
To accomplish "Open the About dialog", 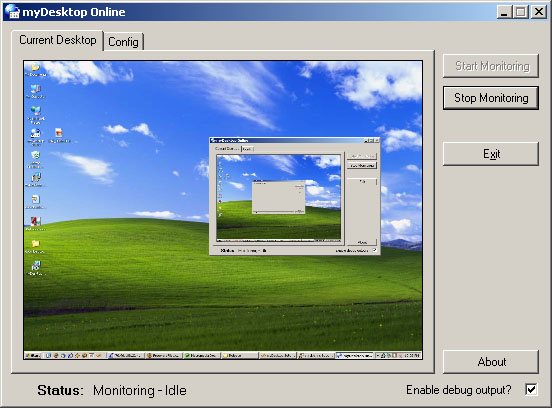I will [x=491, y=362].
